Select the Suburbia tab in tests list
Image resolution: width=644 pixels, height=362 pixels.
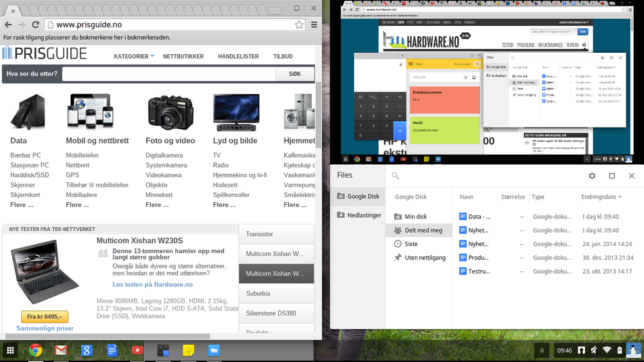(x=276, y=293)
